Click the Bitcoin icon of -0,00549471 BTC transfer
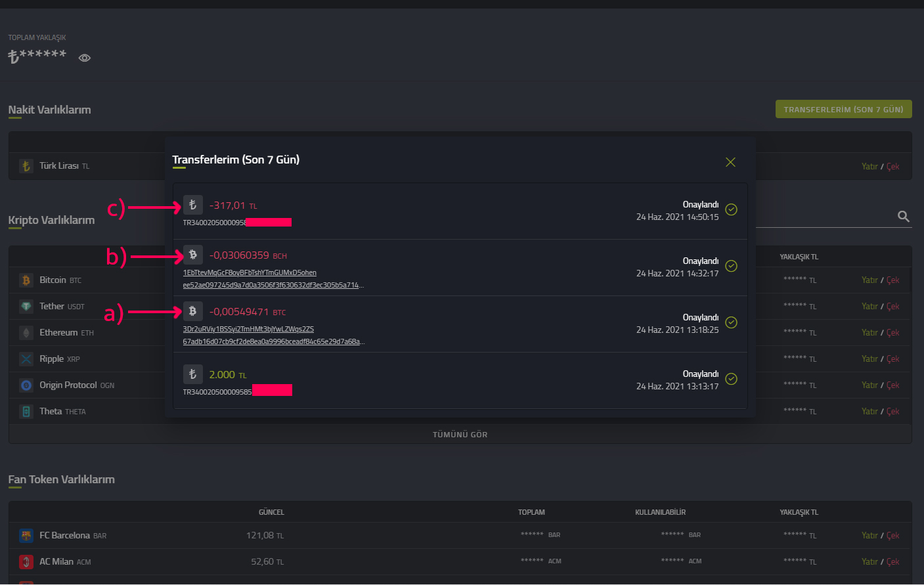The width and height of the screenshot is (924, 585). point(192,311)
